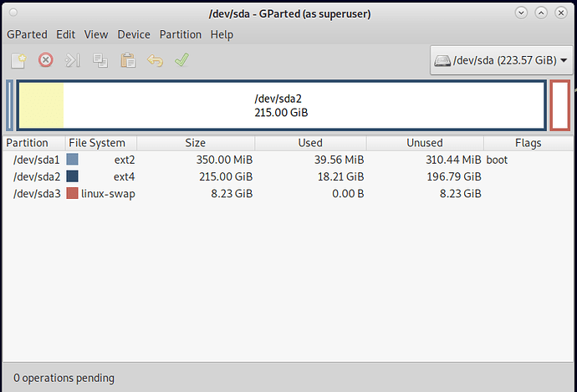
Task: Close the GParted window
Action: [x=561, y=13]
